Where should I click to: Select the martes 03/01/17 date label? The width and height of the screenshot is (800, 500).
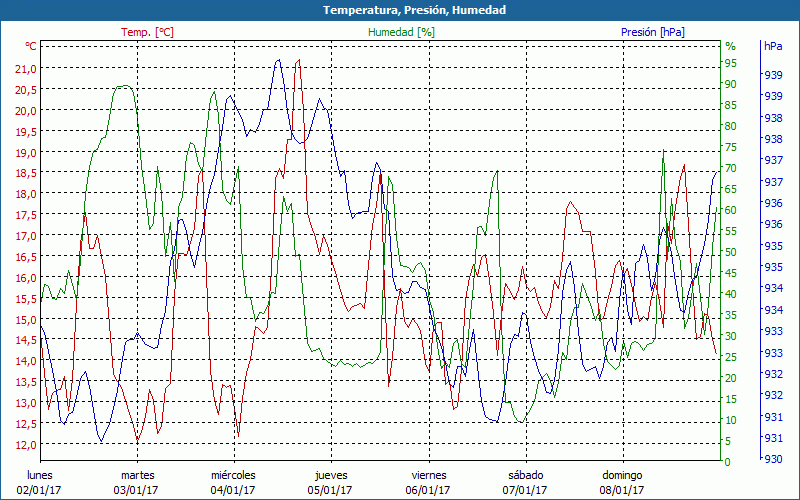click(x=137, y=482)
